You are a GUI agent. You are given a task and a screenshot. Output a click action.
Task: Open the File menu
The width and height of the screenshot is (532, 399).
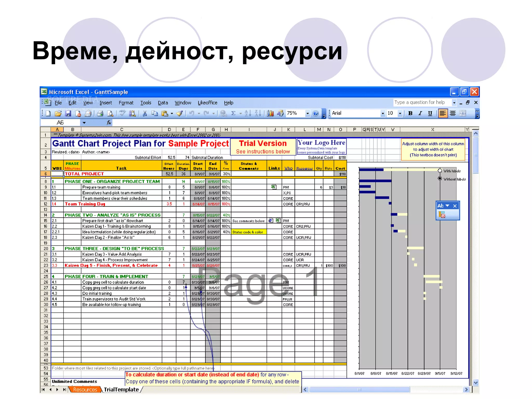click(58, 103)
